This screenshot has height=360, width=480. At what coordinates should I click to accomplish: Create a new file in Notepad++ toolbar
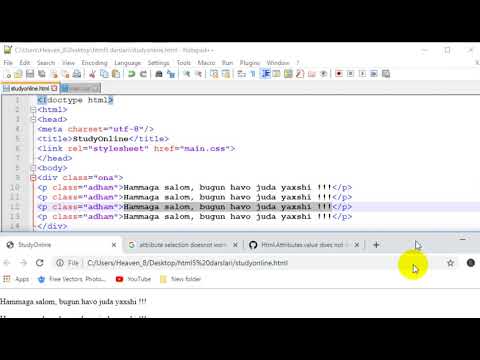[8, 74]
